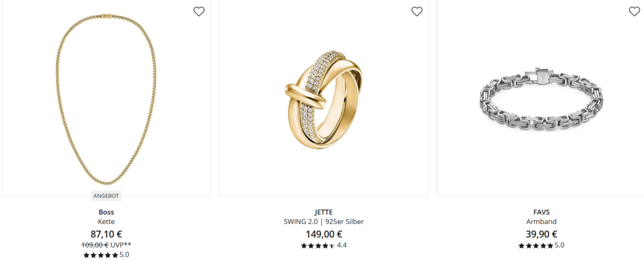This screenshot has width=644, height=261.
Task: Select SWING 2.0 | 925er Silber title
Action: point(324,221)
